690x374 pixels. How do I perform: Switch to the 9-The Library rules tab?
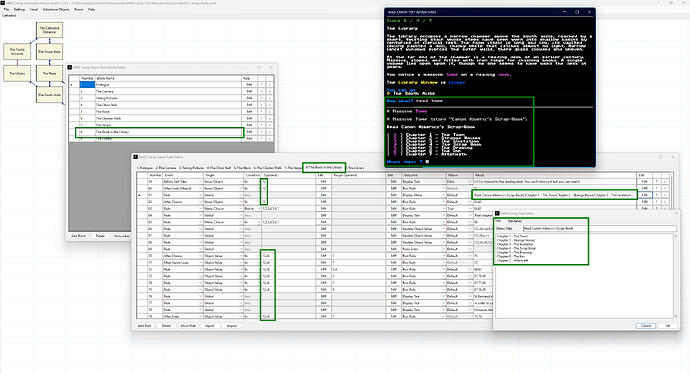(356, 168)
